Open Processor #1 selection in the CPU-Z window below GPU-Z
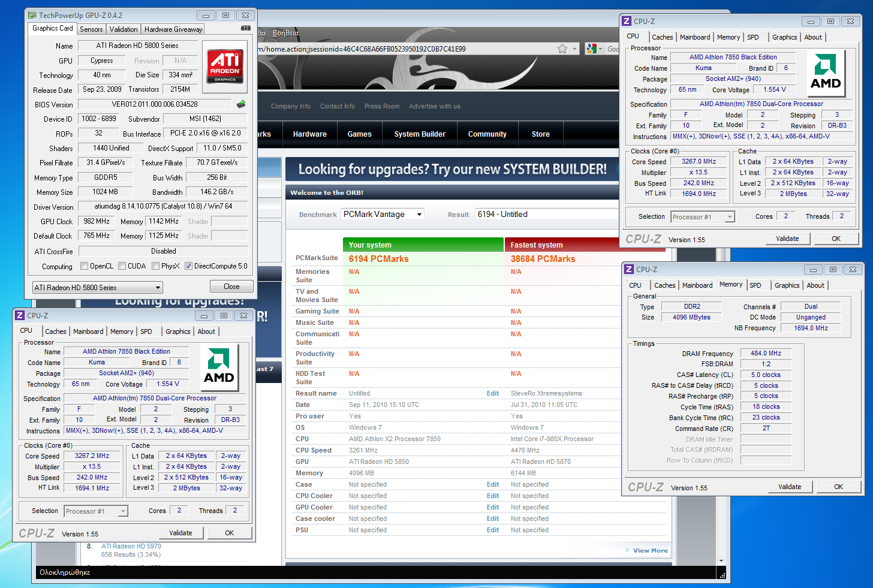The image size is (873, 588). [96, 511]
